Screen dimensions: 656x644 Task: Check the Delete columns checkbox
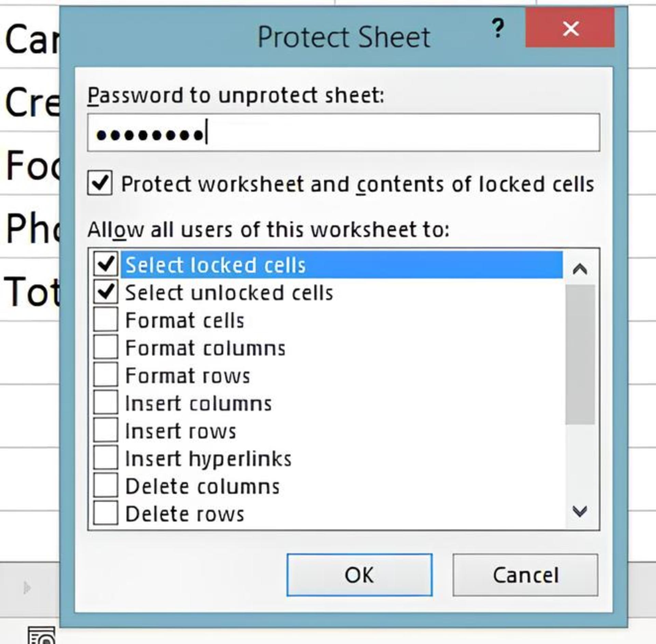pyautogui.click(x=106, y=486)
